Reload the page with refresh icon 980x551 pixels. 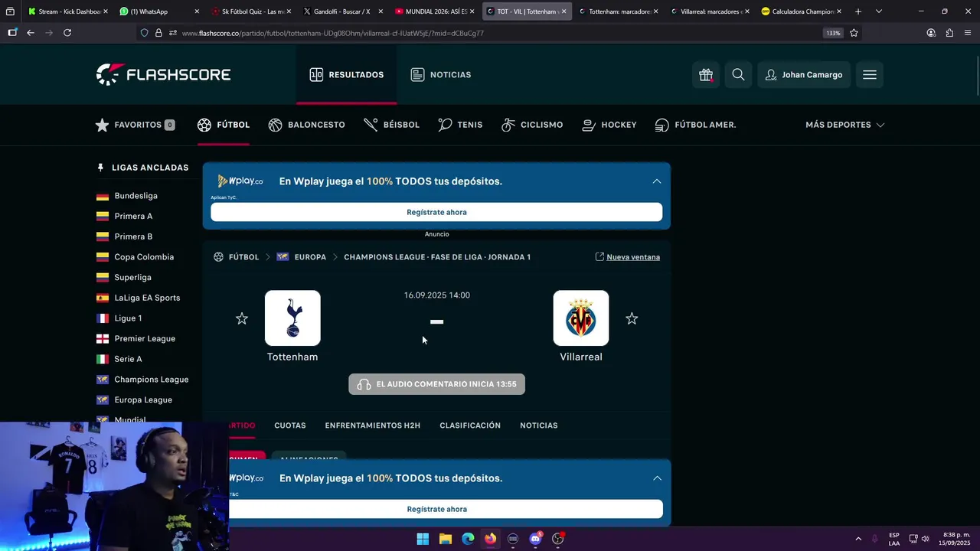(x=67, y=33)
